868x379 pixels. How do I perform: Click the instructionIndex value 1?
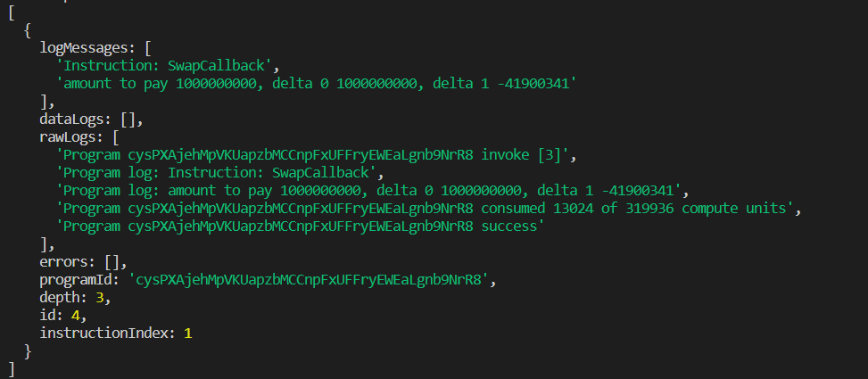(187, 333)
